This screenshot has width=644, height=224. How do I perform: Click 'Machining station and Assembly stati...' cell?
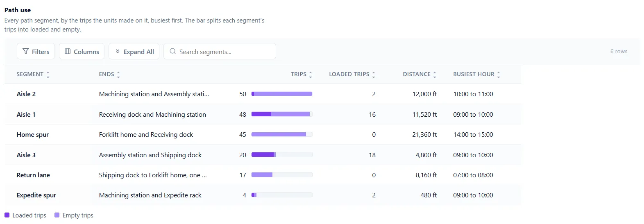154,94
